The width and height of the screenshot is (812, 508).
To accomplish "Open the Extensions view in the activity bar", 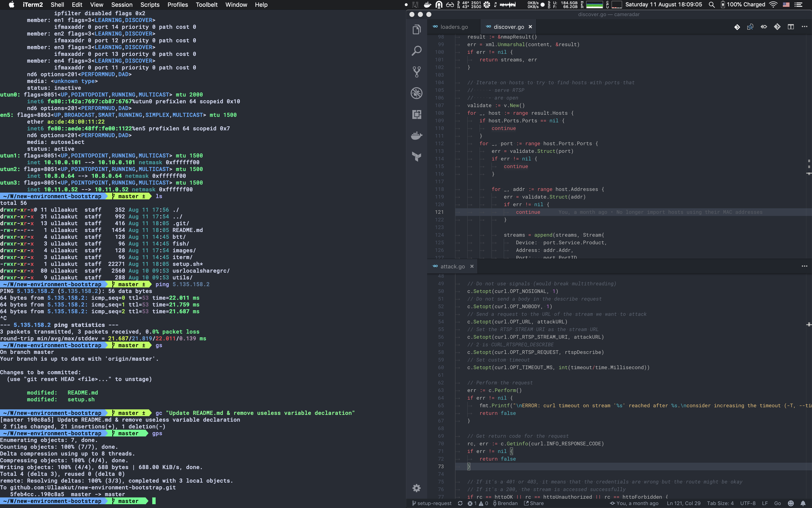I will pos(416,114).
